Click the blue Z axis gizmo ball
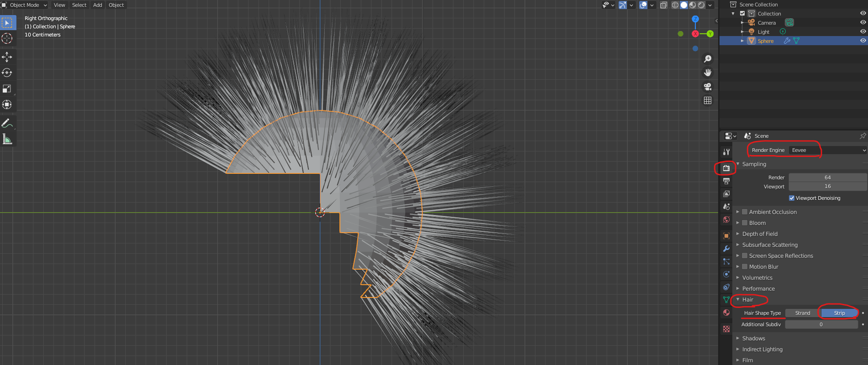868x365 pixels. 695,19
